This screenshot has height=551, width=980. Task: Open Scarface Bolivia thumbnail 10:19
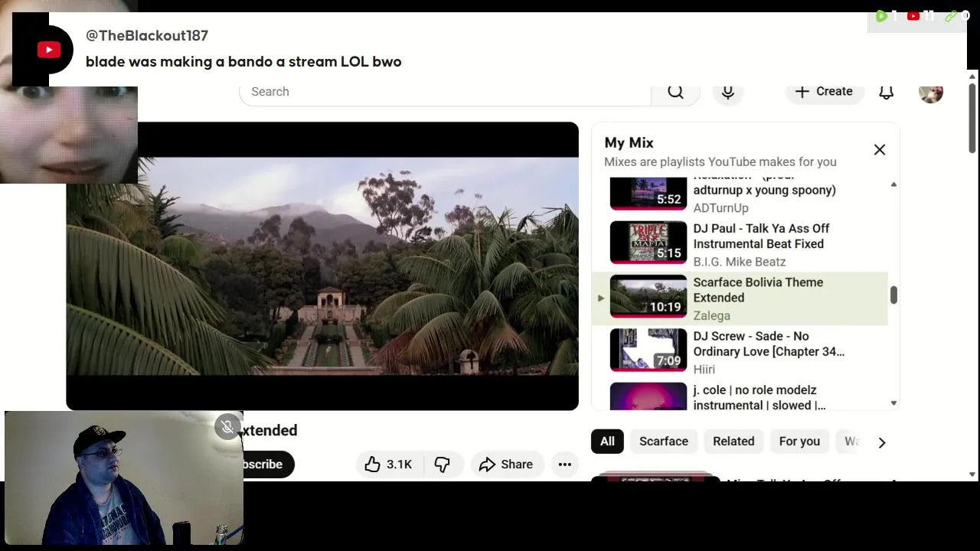pos(648,296)
